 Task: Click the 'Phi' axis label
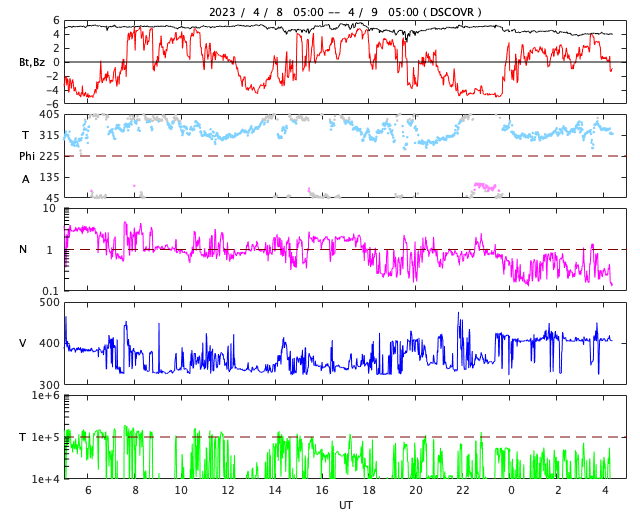pos(27,156)
